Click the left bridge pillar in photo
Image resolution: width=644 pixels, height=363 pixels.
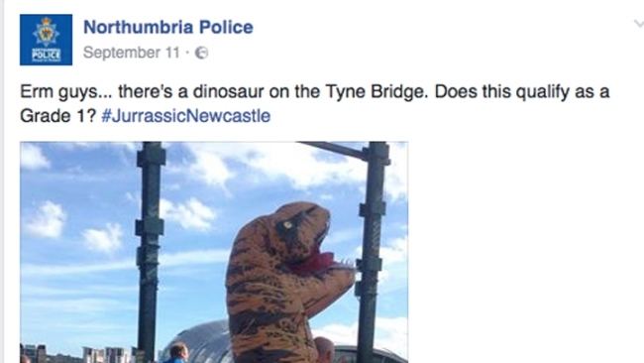[x=149, y=251]
